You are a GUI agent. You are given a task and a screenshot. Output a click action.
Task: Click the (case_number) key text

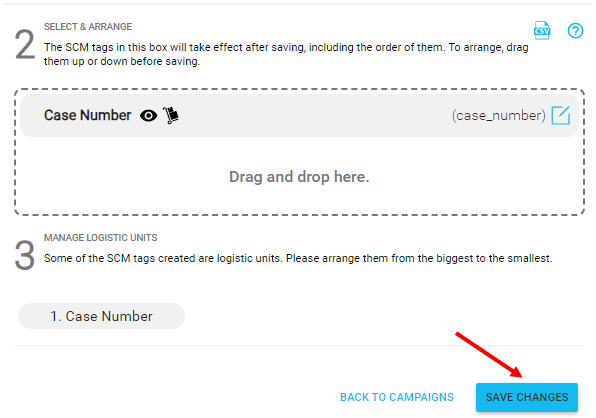pyautogui.click(x=498, y=116)
